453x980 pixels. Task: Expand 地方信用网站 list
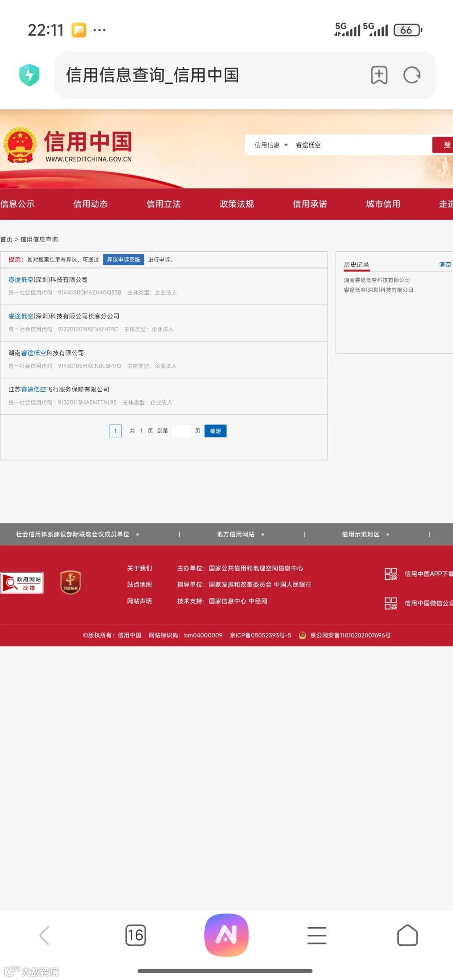point(240,534)
